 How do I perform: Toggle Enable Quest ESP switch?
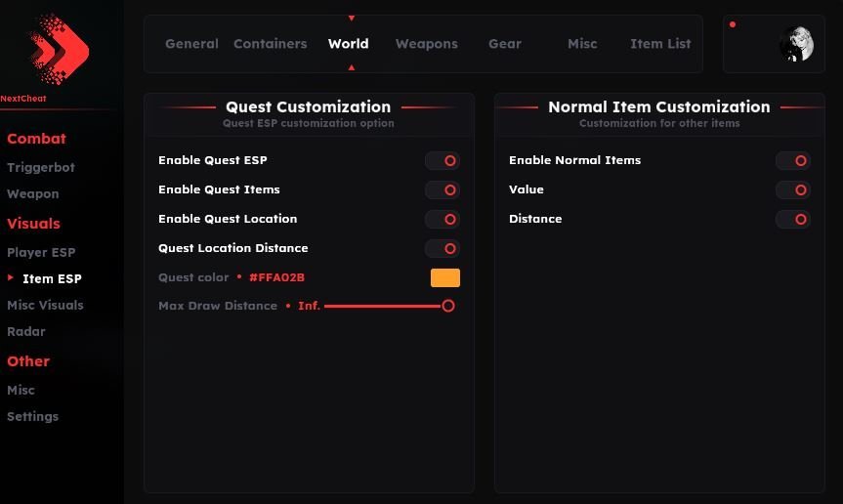click(x=443, y=161)
